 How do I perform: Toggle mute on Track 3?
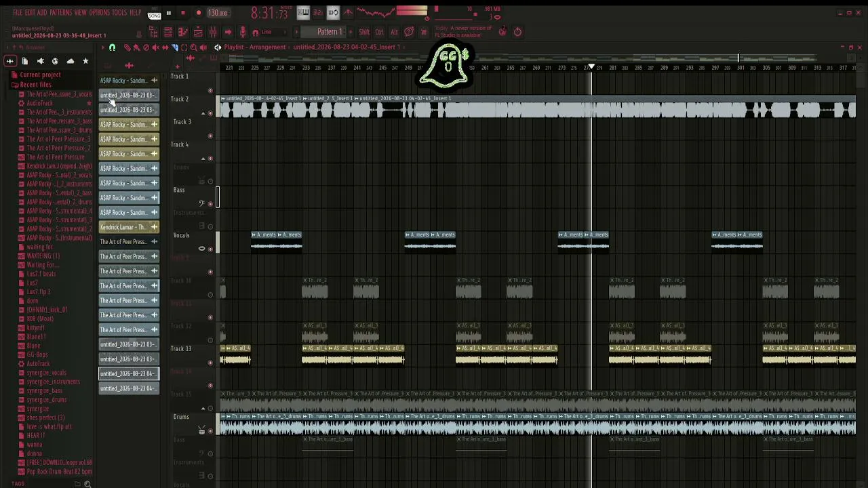pos(210,136)
